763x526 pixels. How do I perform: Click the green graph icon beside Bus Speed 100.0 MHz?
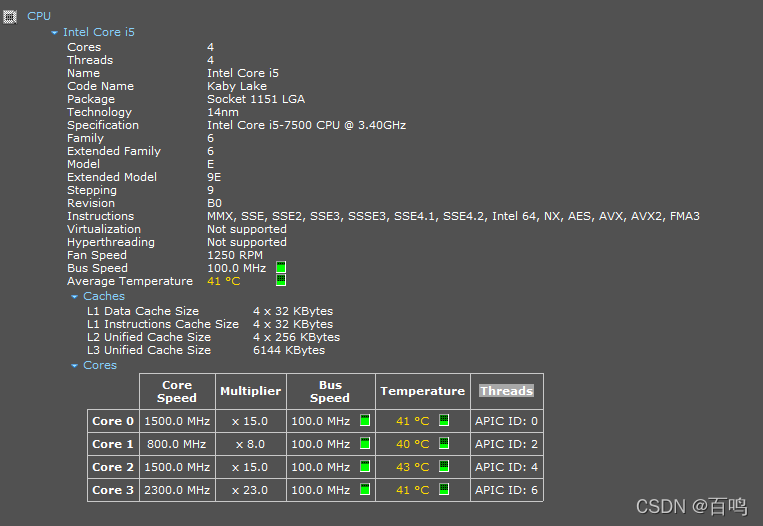click(281, 268)
